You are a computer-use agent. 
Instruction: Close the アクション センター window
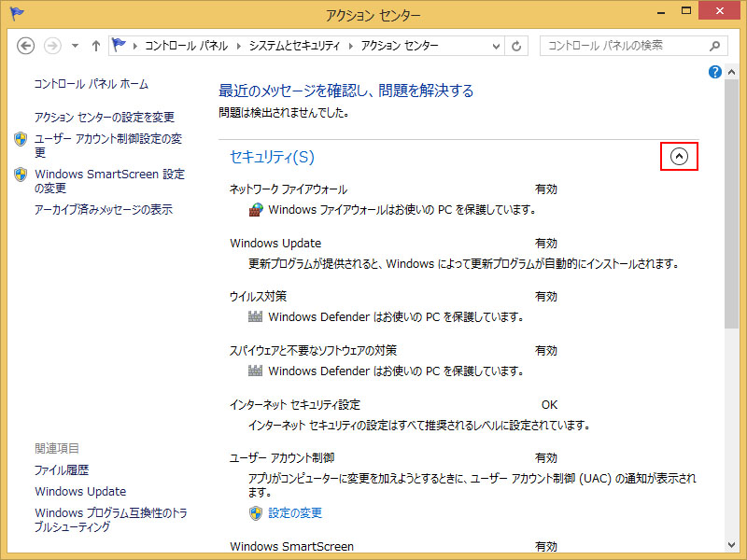point(719,11)
